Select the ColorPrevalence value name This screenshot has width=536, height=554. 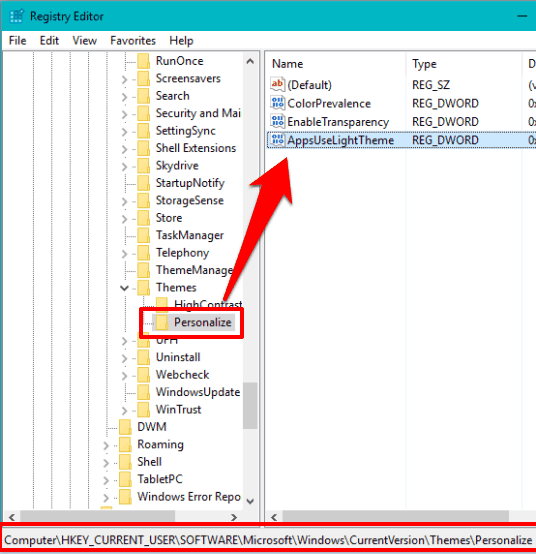[329, 103]
